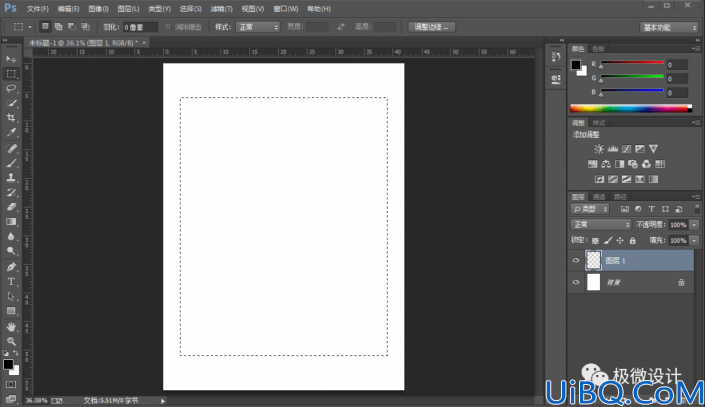705x407 pixels.
Task: Close the 未标题-1 document tab
Action: pos(144,43)
